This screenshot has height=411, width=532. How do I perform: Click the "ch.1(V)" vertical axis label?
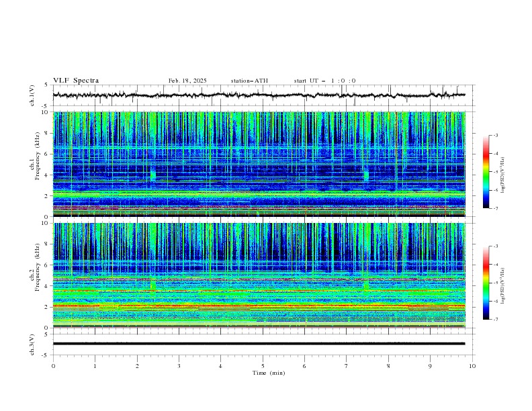(32, 95)
